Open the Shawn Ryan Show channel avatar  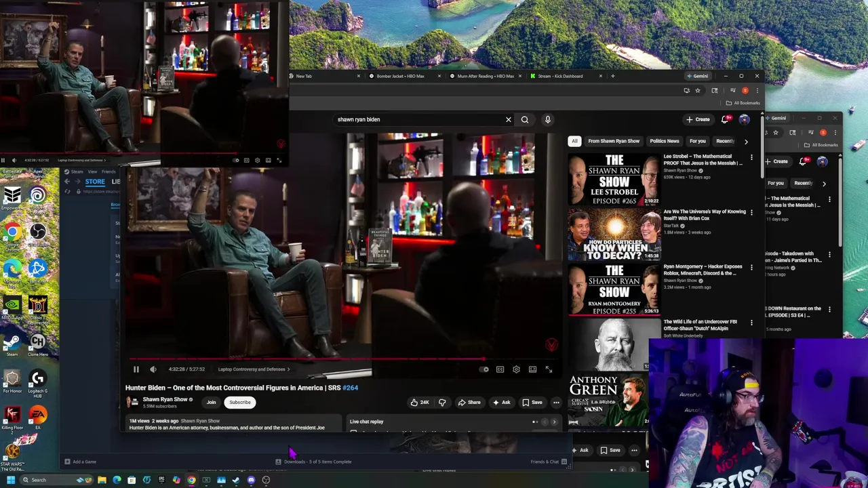click(132, 403)
